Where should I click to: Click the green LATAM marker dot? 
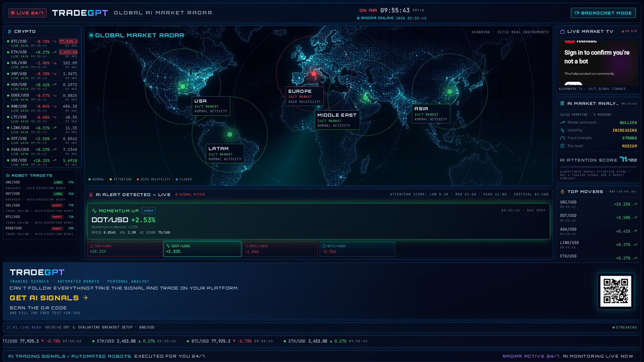pos(230,134)
